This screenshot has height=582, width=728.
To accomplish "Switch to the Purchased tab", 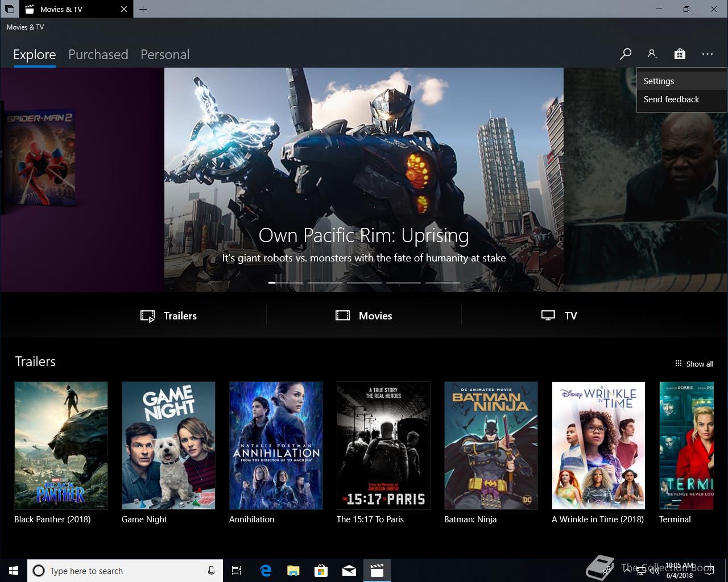I will (x=98, y=55).
